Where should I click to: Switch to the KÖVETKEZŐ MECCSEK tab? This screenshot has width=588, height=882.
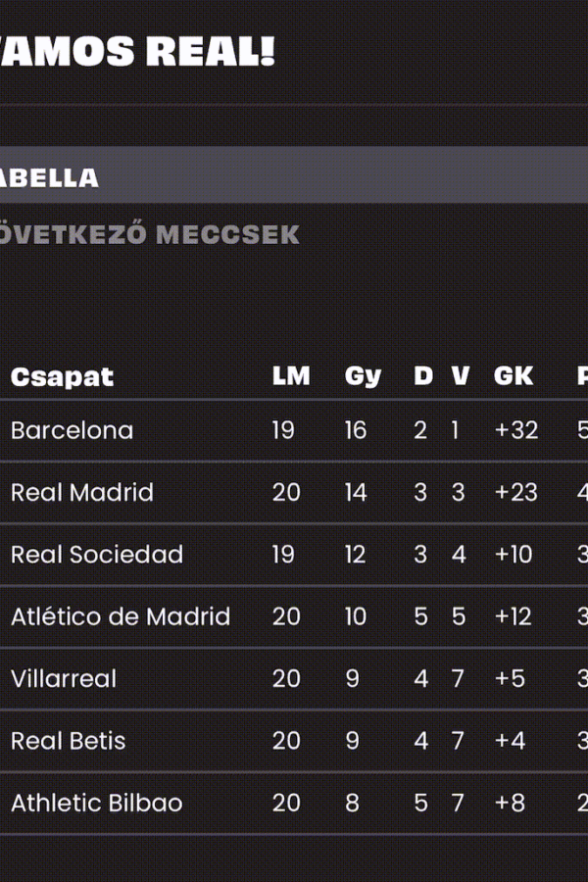coord(149,235)
